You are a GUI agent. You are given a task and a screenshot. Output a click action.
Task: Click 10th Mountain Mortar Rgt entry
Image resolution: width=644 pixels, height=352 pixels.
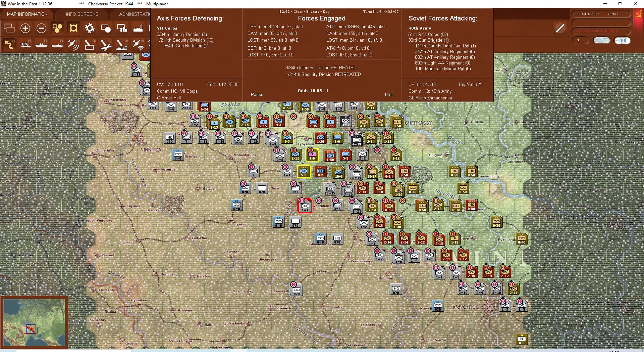[443, 69]
